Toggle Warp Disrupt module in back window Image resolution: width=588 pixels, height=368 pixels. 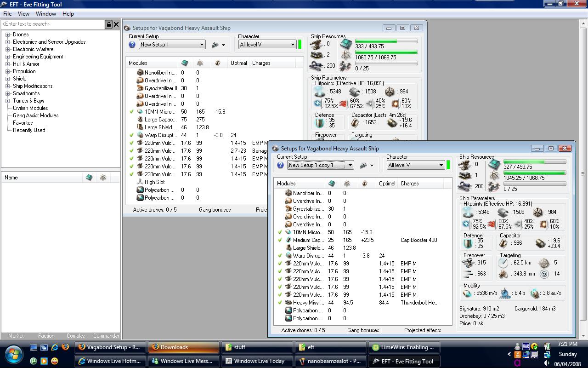131,135
